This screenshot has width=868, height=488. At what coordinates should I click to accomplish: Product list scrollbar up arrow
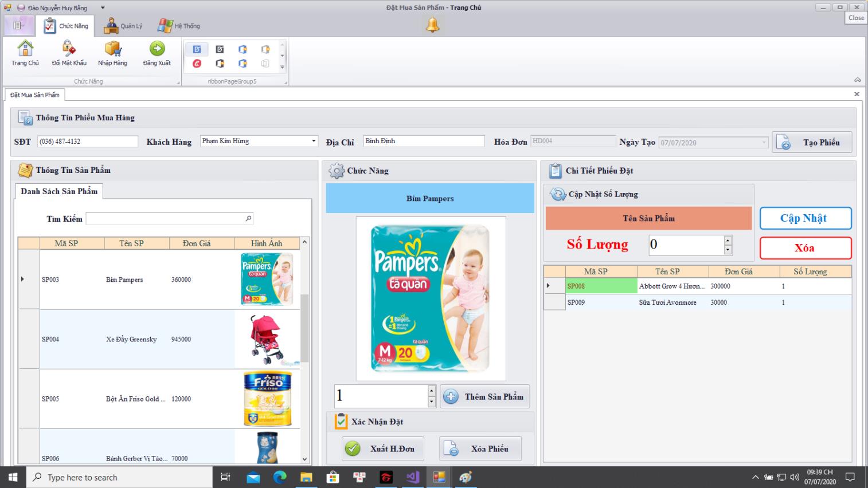tap(304, 242)
